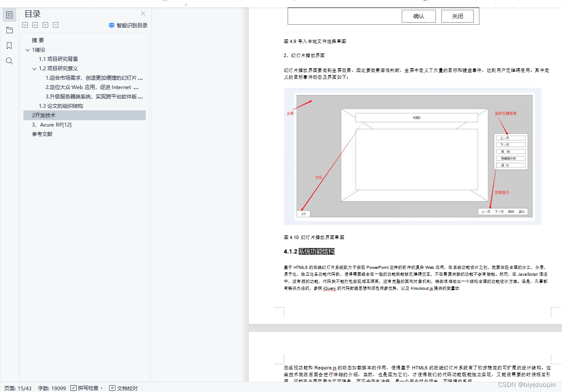This screenshot has height=392, width=562.
Task: Click the expand-all plus icon above the outline
Action: pyautogui.click(x=45, y=25)
